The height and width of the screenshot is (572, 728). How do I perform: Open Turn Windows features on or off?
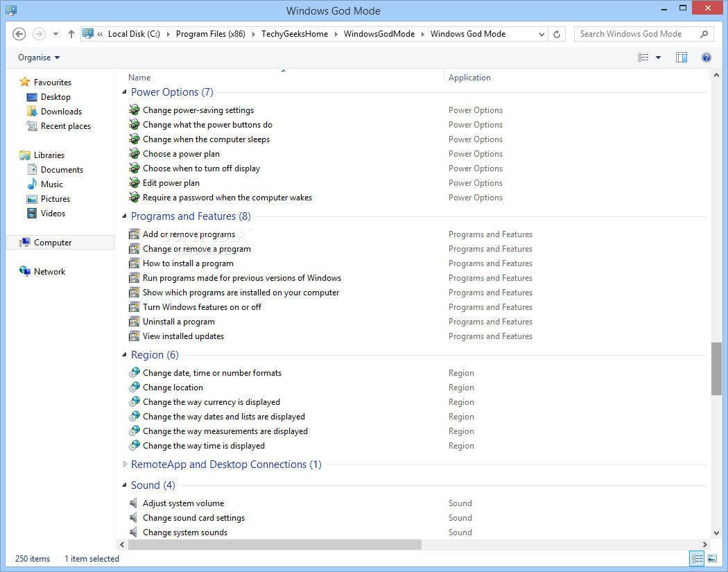click(202, 307)
